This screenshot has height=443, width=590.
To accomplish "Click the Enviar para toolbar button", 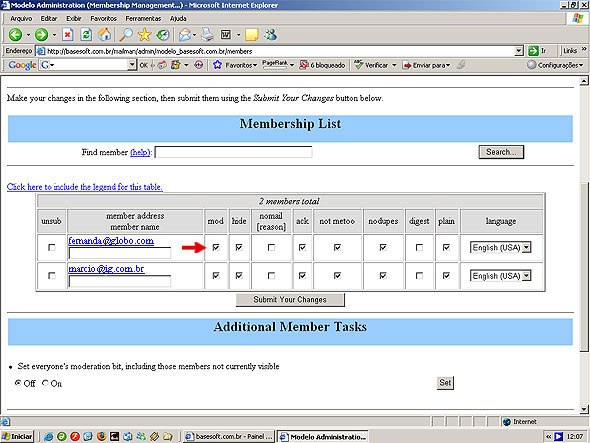I will (426, 65).
